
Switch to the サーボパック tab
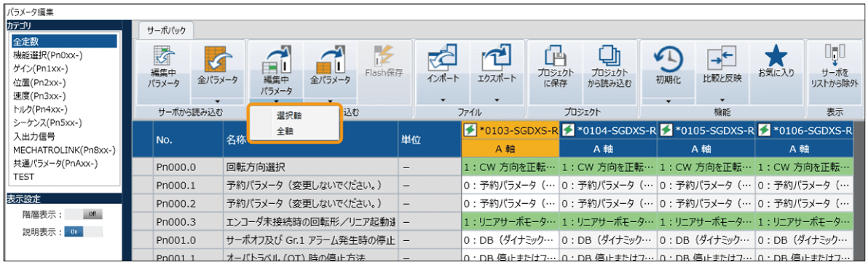(x=167, y=31)
